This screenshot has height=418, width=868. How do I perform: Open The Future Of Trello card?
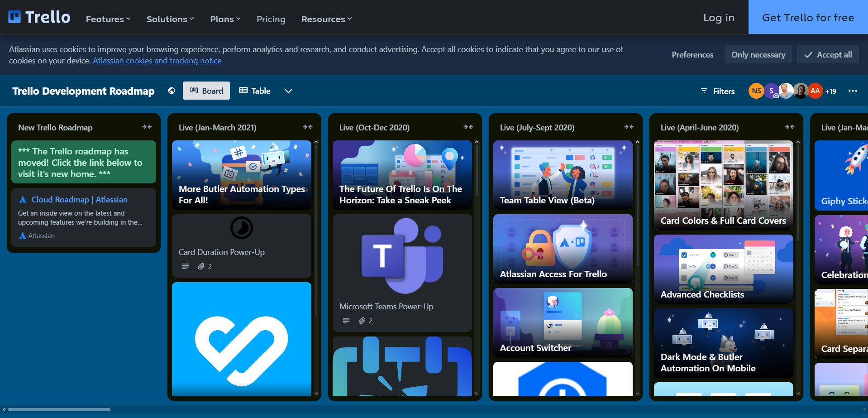pyautogui.click(x=402, y=175)
